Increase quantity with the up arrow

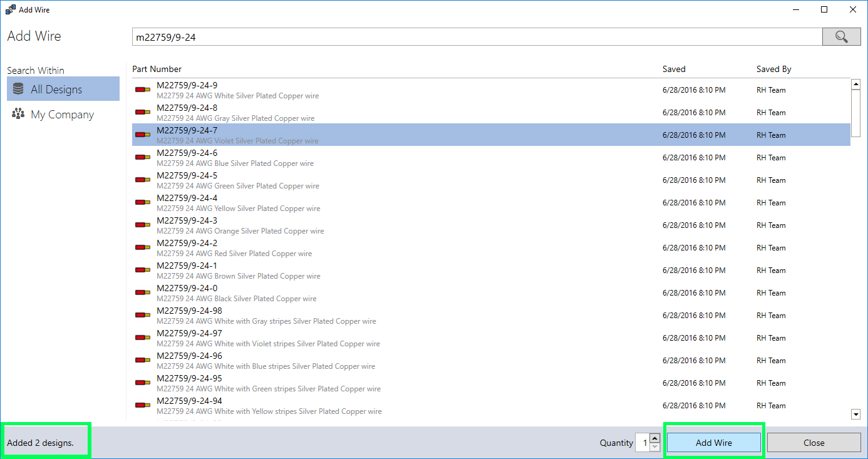pyautogui.click(x=655, y=438)
